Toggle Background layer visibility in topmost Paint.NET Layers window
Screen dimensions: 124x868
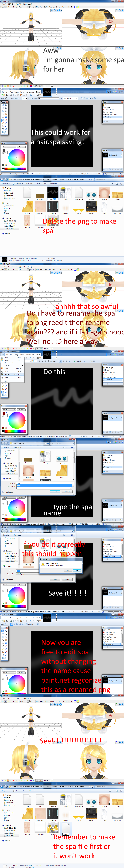tap(121, 155)
